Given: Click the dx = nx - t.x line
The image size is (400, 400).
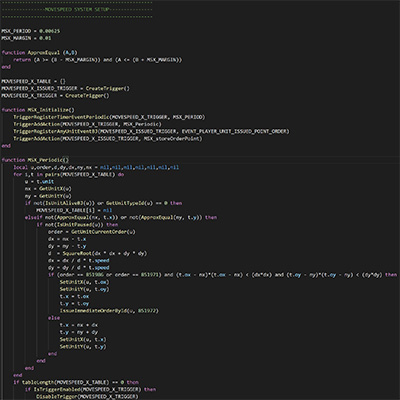Looking at the screenshot, I should pyautogui.click(x=67, y=239).
